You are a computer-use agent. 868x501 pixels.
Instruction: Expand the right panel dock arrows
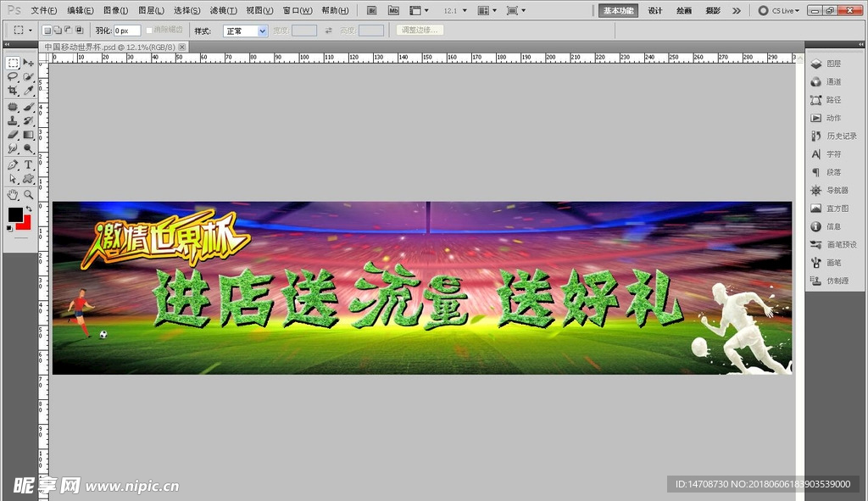pyautogui.click(x=861, y=44)
